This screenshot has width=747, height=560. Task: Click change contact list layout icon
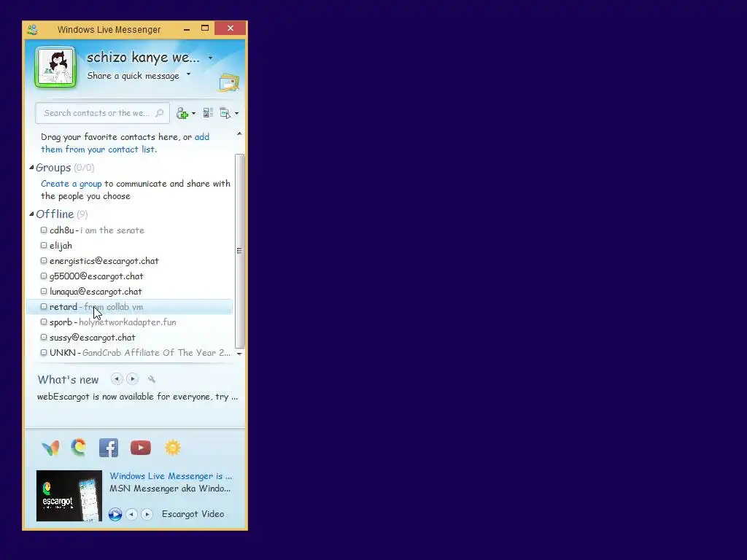(208, 113)
